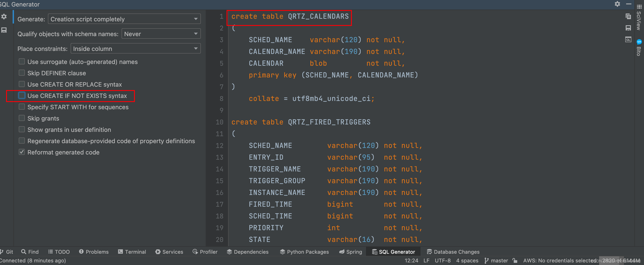Toggle the Skip grants checkbox
The width and height of the screenshot is (644, 265).
22,118
